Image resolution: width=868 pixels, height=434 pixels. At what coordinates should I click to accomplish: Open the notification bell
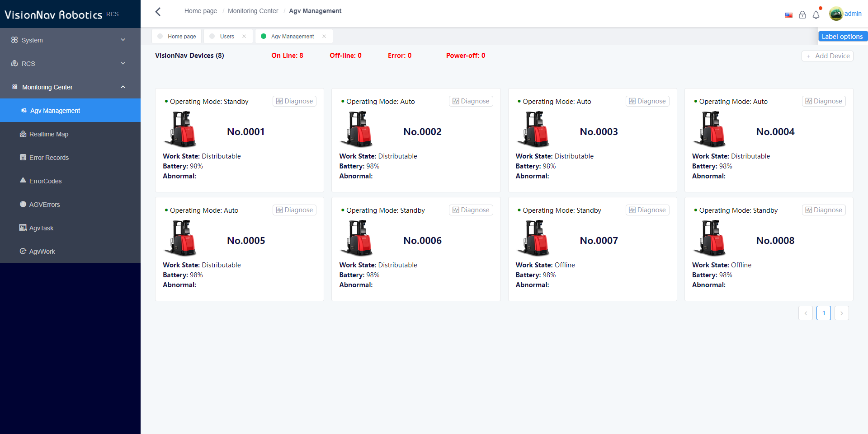pyautogui.click(x=816, y=15)
